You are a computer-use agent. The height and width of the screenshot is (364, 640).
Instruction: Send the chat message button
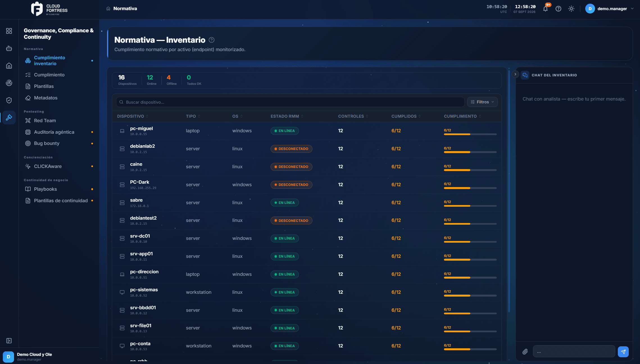623,352
